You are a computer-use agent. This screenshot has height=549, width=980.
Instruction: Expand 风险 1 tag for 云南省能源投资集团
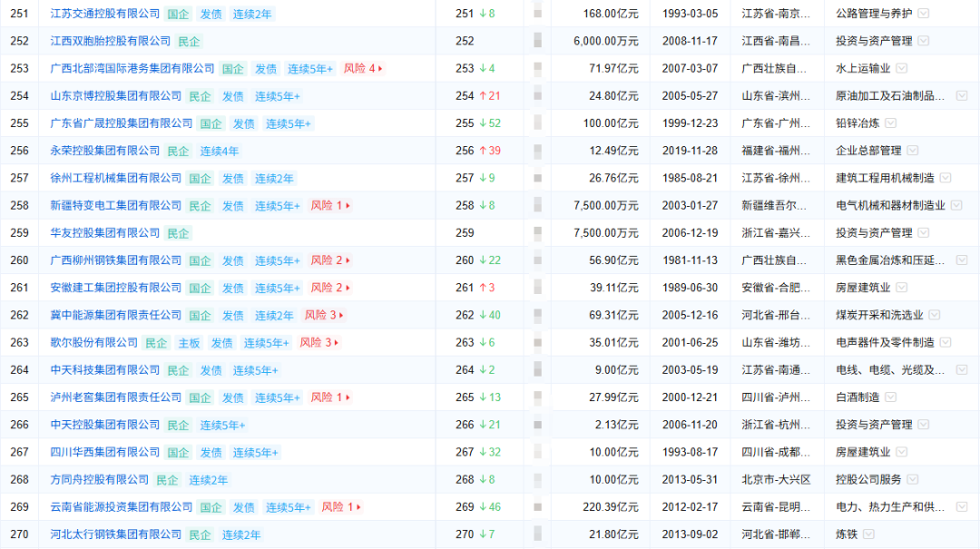(340, 506)
